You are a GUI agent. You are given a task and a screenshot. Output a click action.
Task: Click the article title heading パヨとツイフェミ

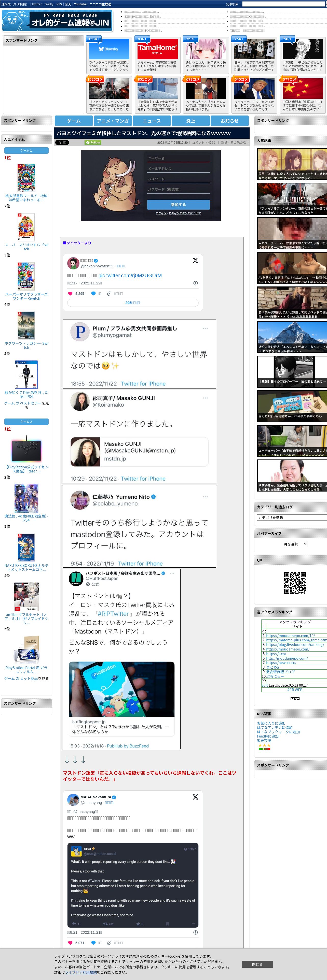[x=144, y=133]
